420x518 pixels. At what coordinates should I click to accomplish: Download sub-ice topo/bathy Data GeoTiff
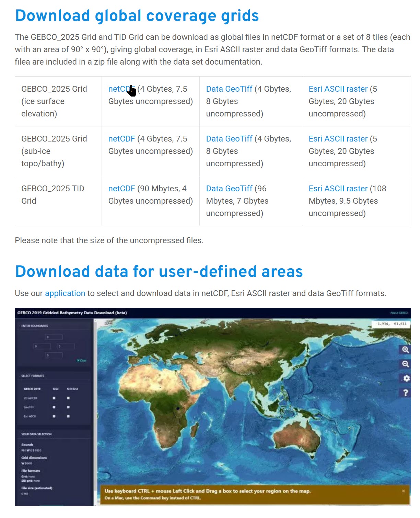[229, 139]
